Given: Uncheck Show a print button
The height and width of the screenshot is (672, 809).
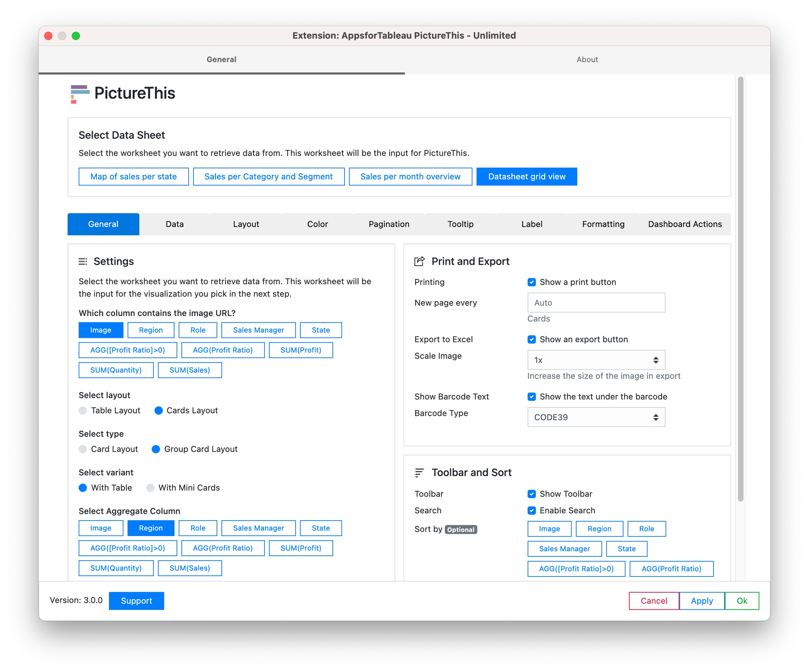Looking at the screenshot, I should [532, 282].
